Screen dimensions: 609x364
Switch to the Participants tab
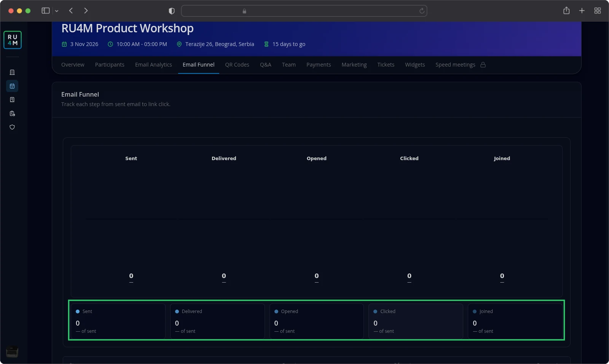(x=110, y=65)
